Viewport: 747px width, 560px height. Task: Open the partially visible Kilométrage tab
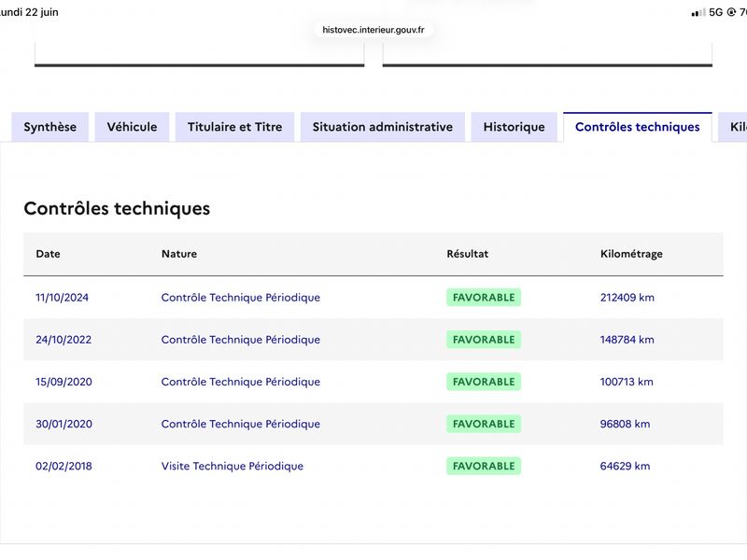pyautogui.click(x=734, y=127)
